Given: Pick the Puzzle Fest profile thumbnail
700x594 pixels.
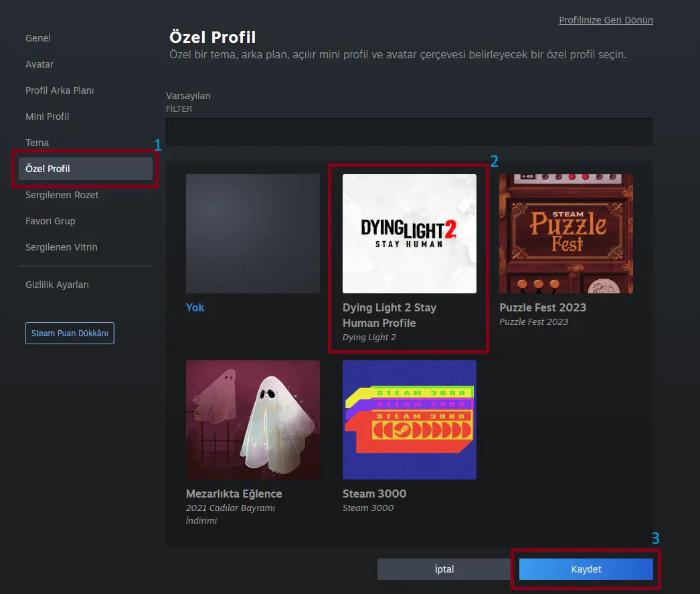Looking at the screenshot, I should pyautogui.click(x=566, y=234).
